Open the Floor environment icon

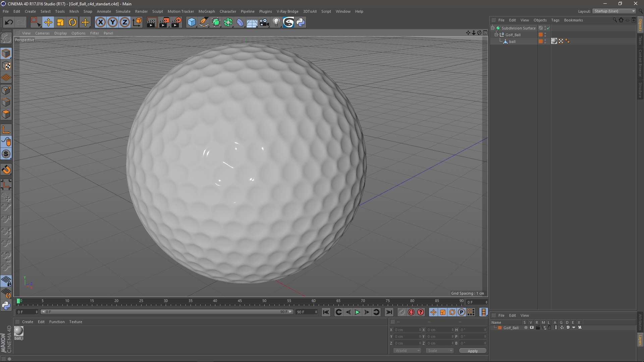252,22
